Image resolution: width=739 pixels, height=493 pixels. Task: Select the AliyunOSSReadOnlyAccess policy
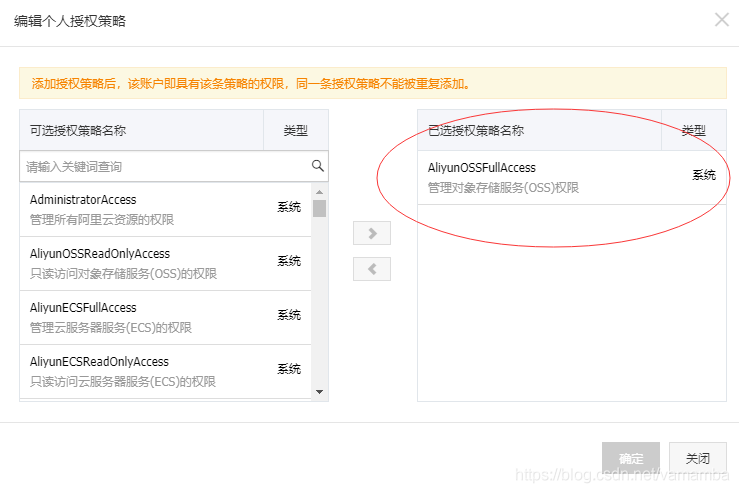coord(165,263)
